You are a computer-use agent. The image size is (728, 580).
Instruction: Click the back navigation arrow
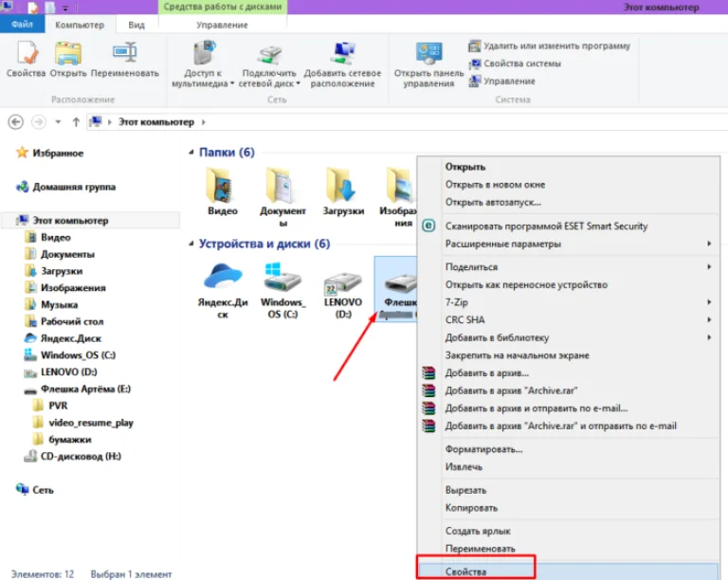click(16, 122)
